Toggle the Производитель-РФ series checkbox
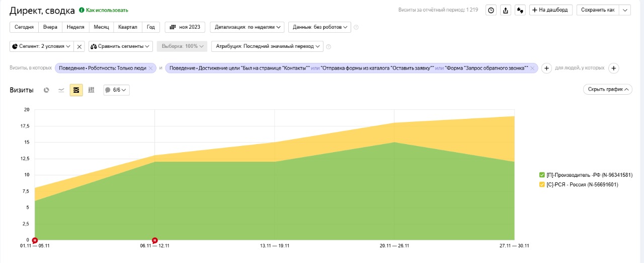 [542, 175]
